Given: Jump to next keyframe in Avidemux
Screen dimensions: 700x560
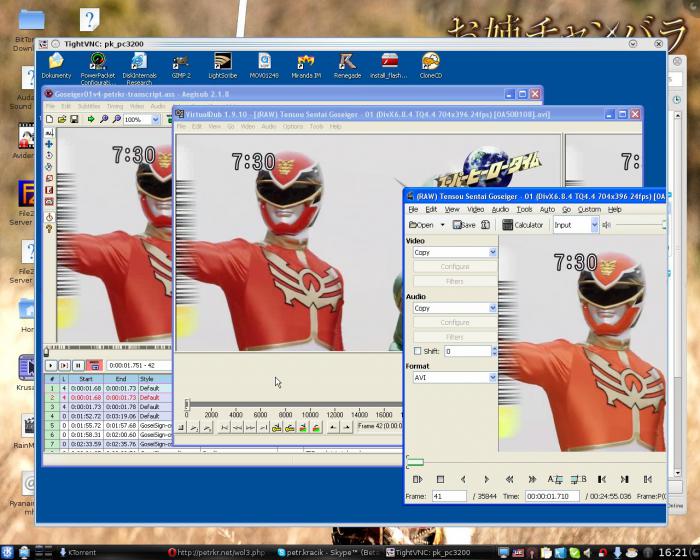Looking at the screenshot, I should 532,479.
